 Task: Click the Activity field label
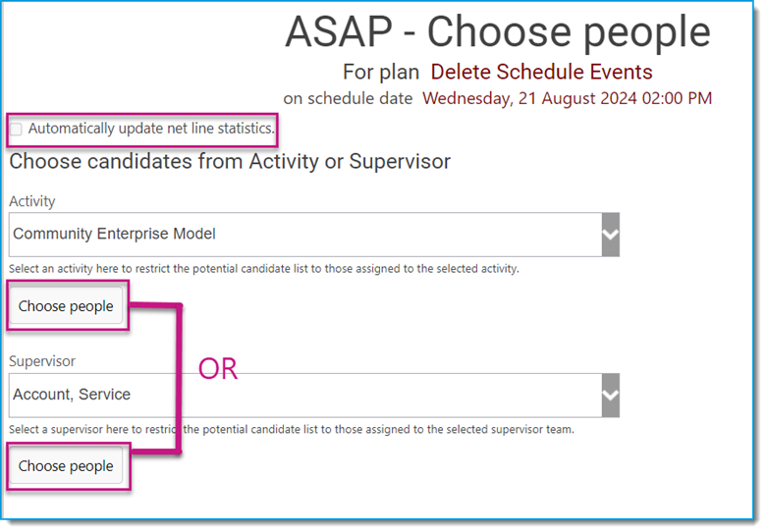click(32, 201)
